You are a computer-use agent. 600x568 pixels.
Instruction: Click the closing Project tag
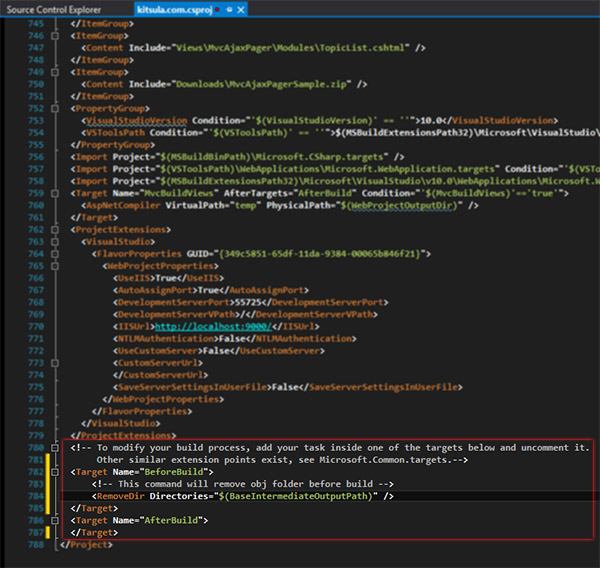point(86,545)
